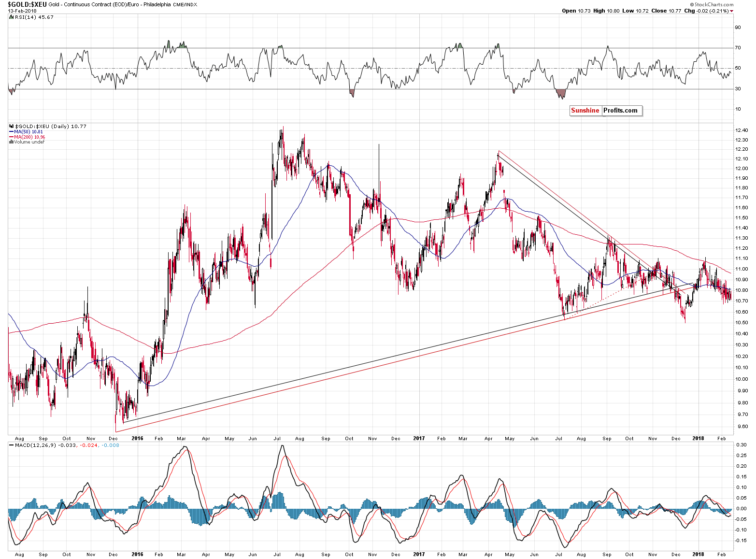Click the 10.50 price axis label

pyautogui.click(x=742, y=323)
